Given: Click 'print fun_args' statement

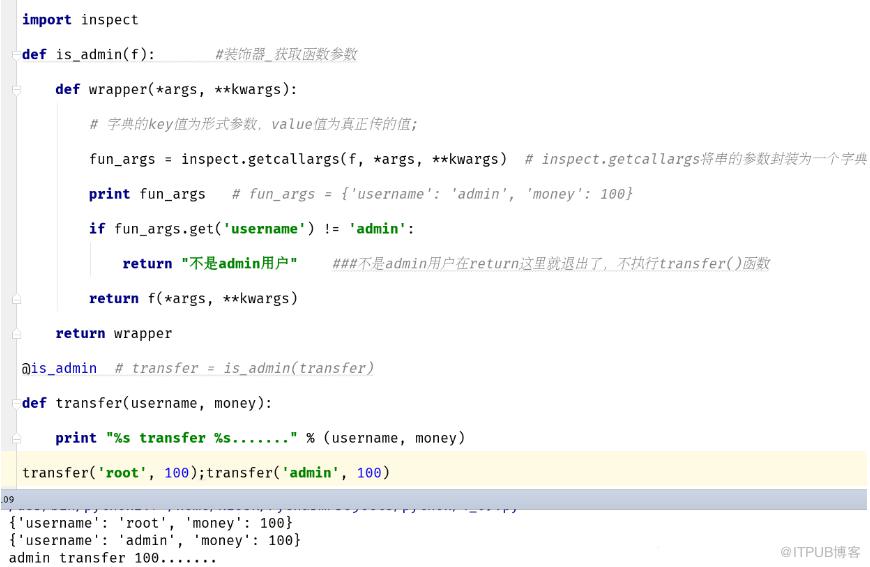Looking at the screenshot, I should click(147, 194).
